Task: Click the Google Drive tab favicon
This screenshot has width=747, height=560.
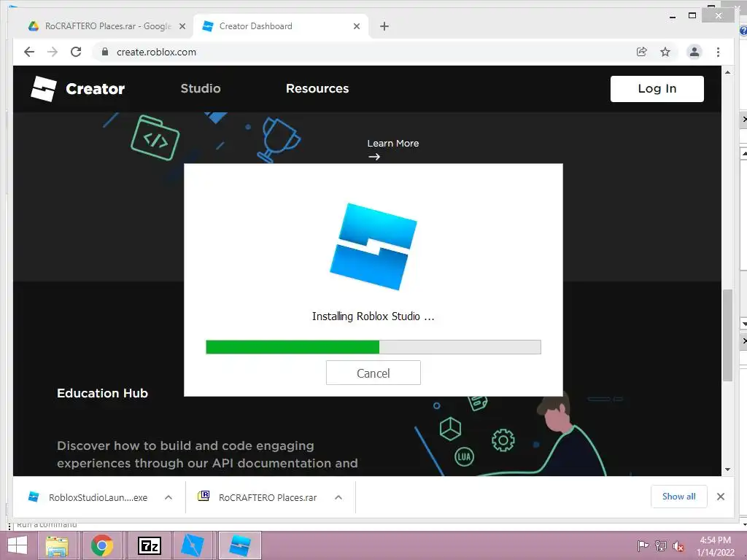Action: point(34,26)
